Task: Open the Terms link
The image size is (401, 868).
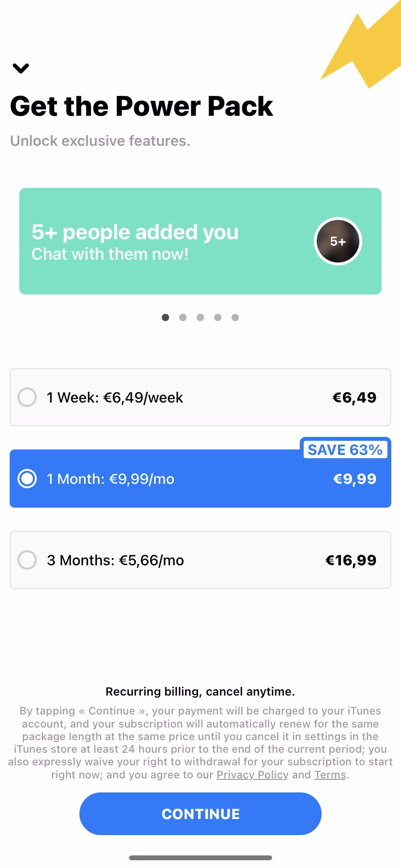Action: pos(330,775)
